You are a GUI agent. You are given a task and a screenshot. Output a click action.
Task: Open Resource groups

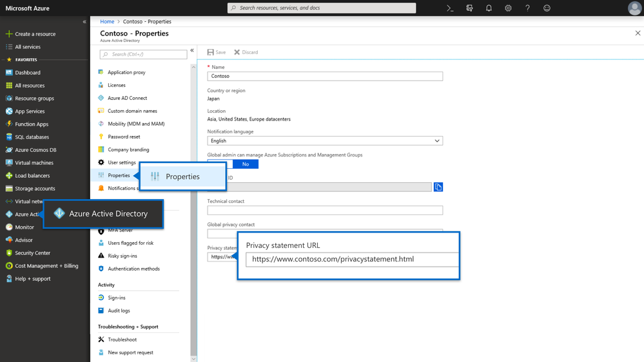coord(30,99)
